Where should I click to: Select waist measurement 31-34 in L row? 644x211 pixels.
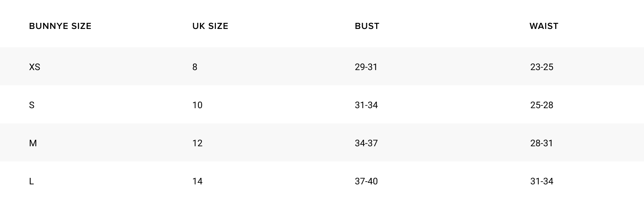541,181
